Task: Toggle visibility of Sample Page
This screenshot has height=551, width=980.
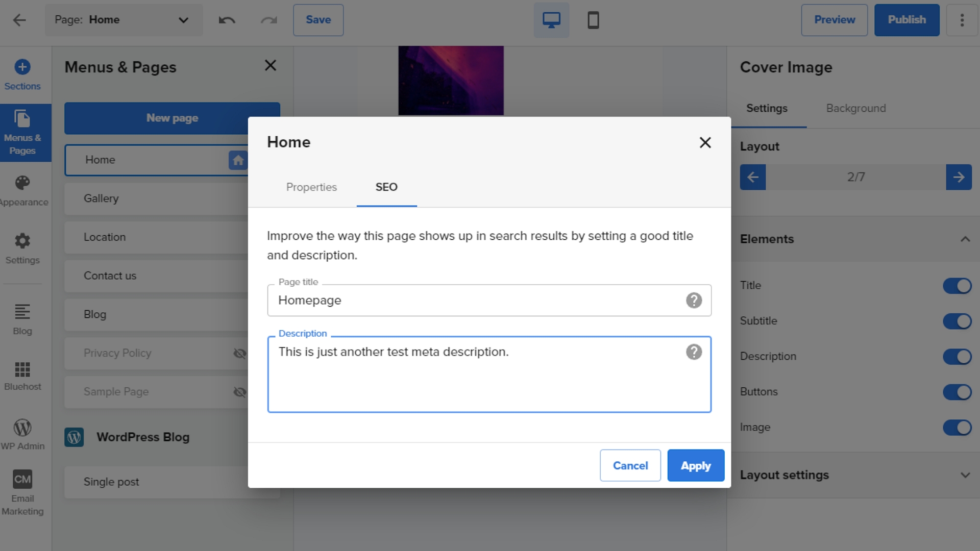Action: coord(240,392)
